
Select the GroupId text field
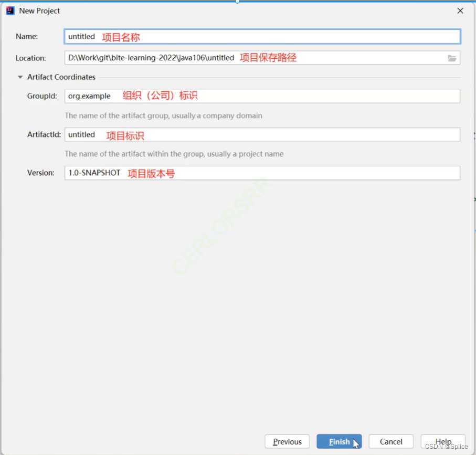click(x=262, y=96)
